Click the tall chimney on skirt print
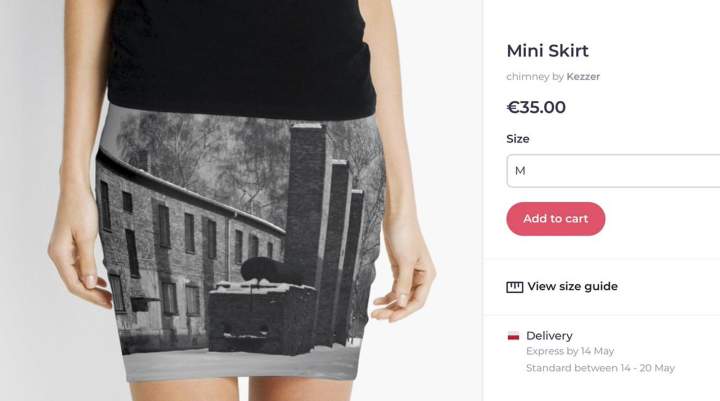The width and height of the screenshot is (720, 401). (306, 202)
